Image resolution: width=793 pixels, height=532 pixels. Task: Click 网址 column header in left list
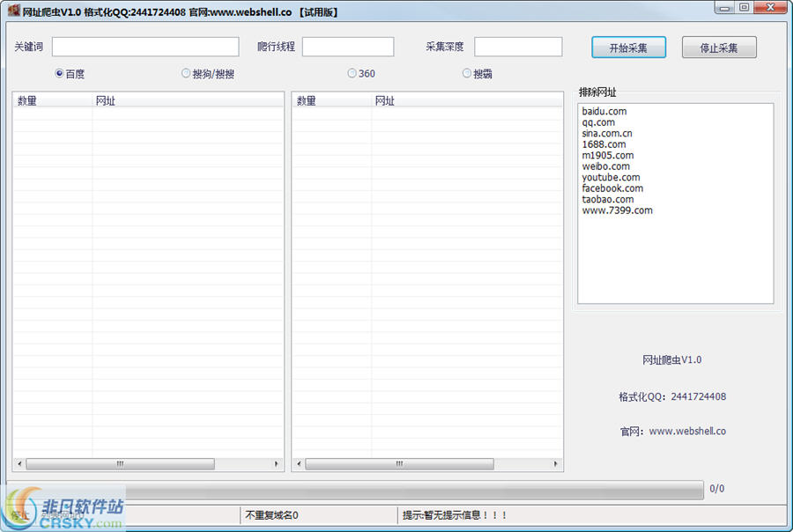coord(188,100)
